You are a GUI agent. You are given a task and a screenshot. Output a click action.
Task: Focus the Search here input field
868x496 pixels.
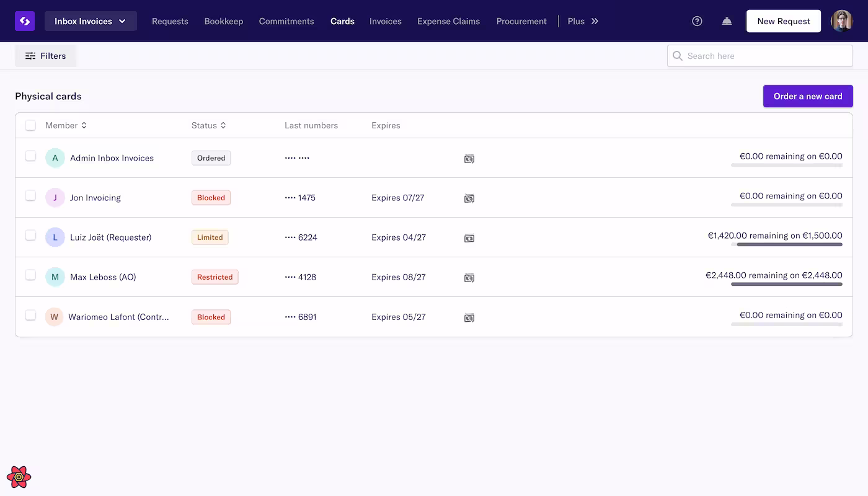[760, 56]
